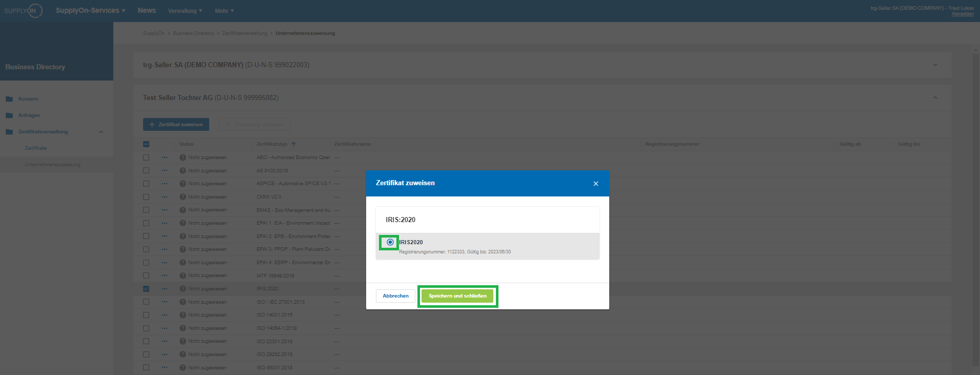This screenshot has width=980, height=375.
Task: Click the Gültig bis column header
Action: 909,144
